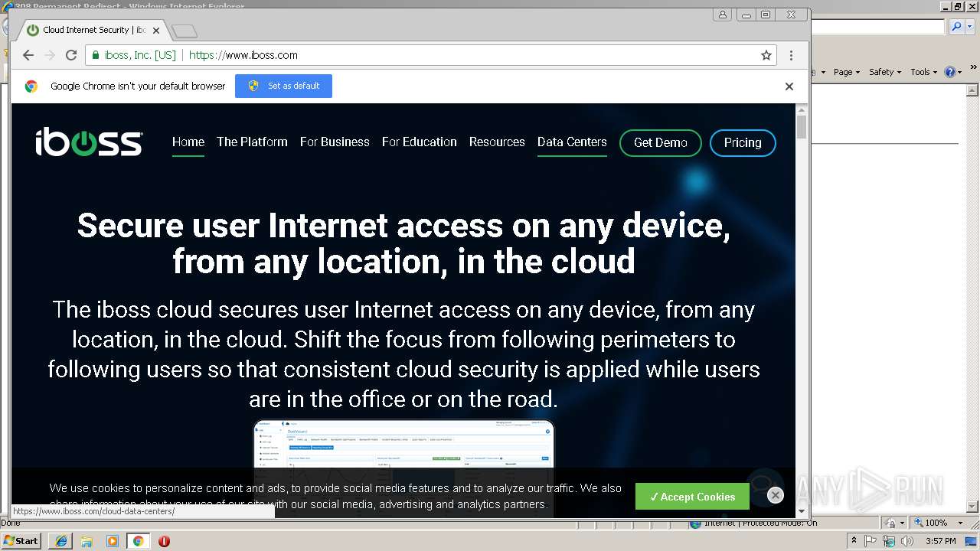Click the red stop-sign taskbar icon
980x551 pixels.
tap(164, 541)
